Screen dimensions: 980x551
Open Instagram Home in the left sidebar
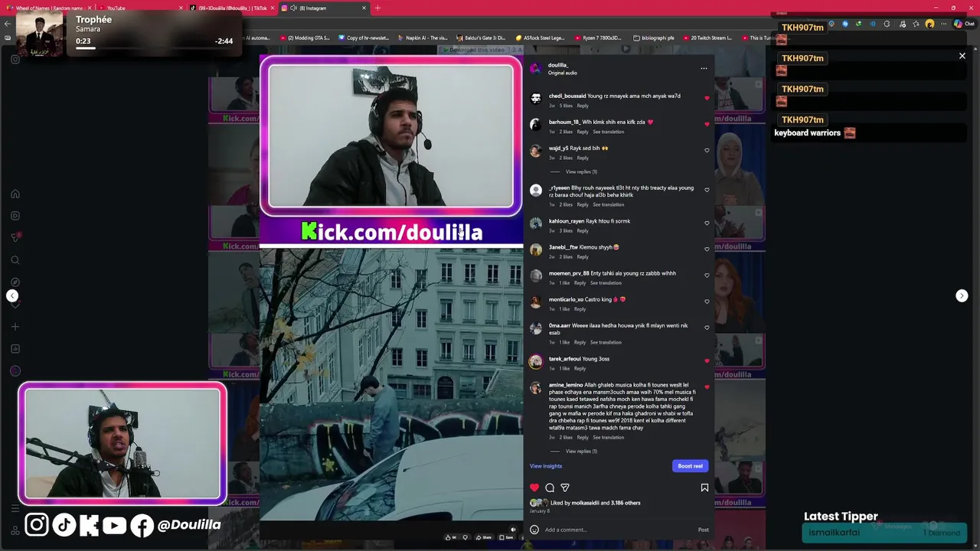[15, 194]
